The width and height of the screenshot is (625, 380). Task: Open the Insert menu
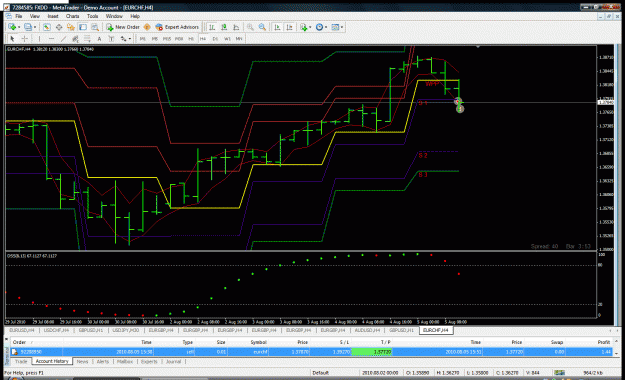tap(53, 16)
